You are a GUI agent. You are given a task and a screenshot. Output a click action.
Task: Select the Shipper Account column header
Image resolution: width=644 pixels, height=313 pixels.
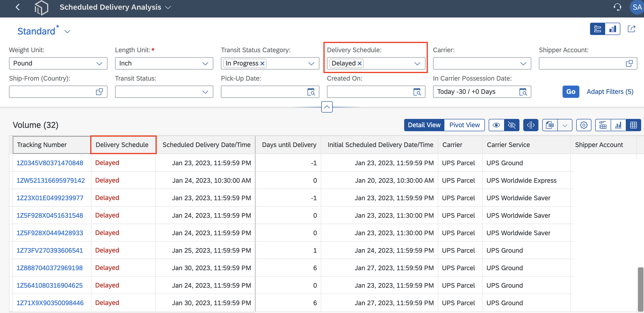click(x=604, y=145)
